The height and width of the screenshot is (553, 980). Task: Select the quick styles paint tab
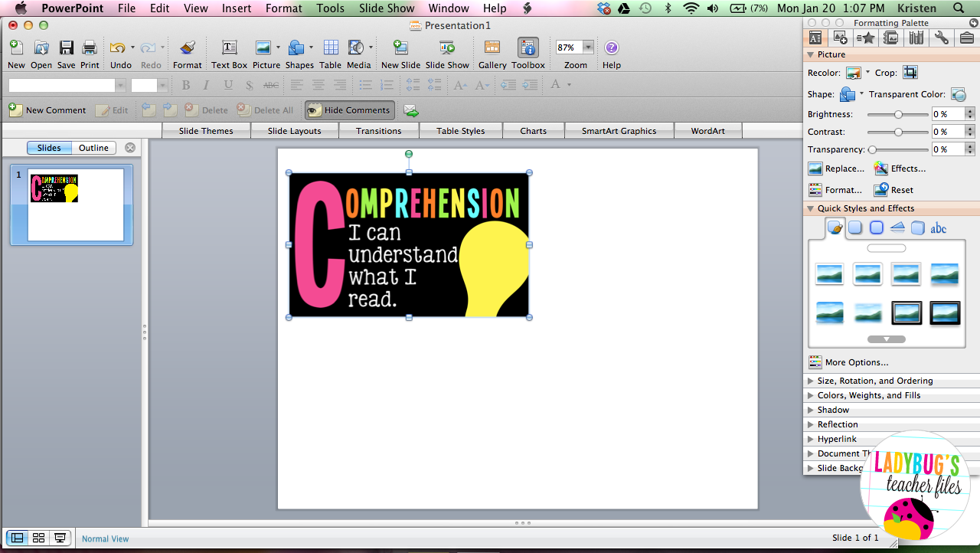coord(836,227)
